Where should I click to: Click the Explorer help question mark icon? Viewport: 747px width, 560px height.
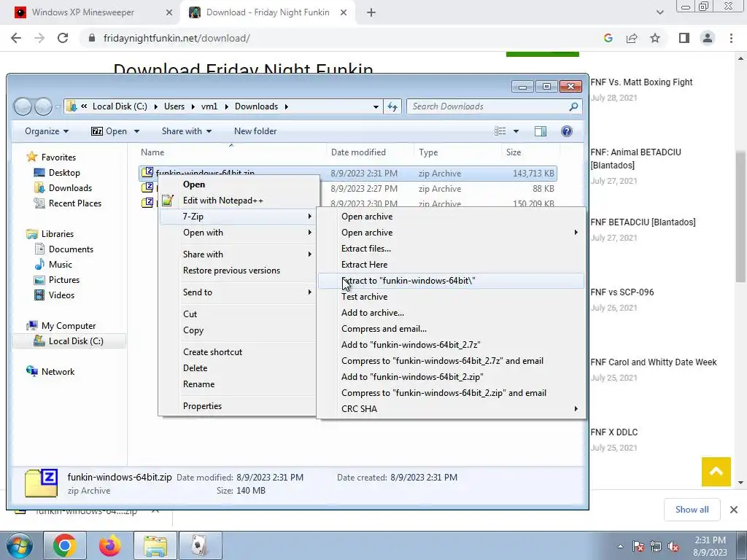[566, 131]
